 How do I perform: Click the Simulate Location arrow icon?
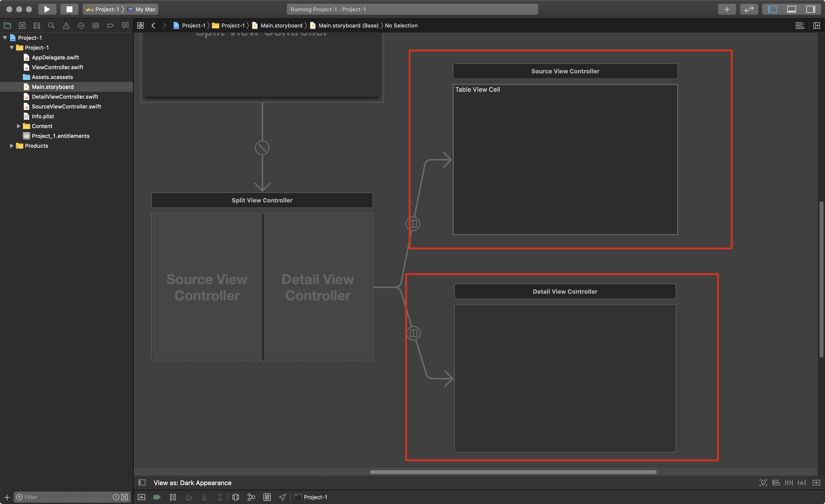point(282,497)
